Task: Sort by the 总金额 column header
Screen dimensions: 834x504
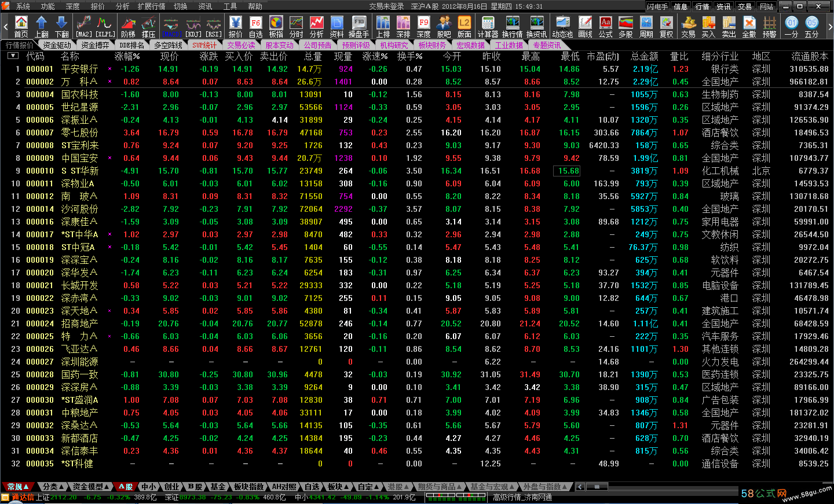Action: coord(645,56)
